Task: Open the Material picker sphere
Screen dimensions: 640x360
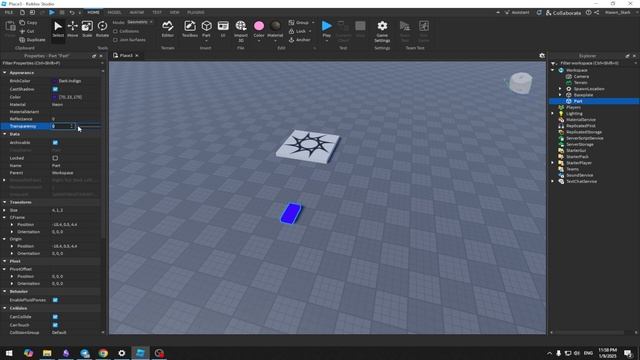Action: (x=276, y=26)
